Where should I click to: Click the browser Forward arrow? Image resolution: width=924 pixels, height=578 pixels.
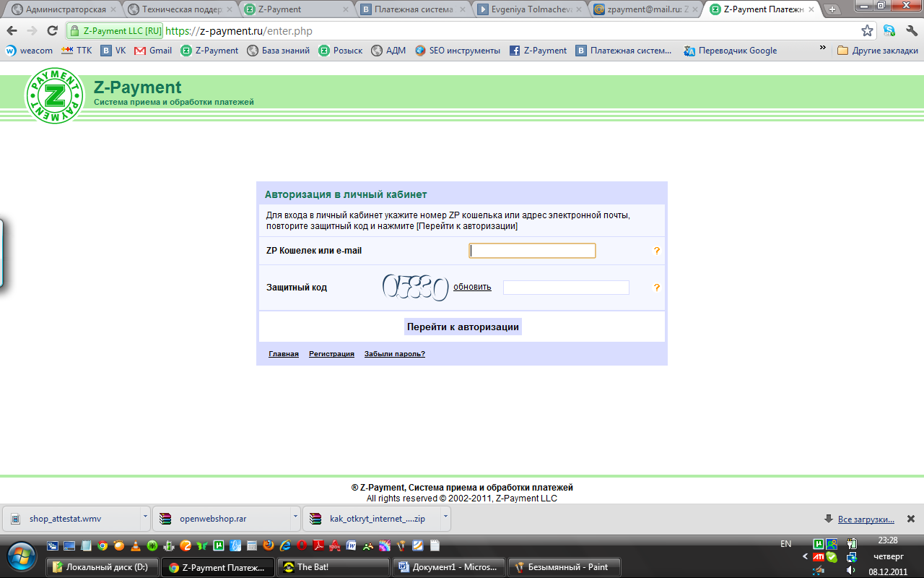pyautogui.click(x=32, y=31)
